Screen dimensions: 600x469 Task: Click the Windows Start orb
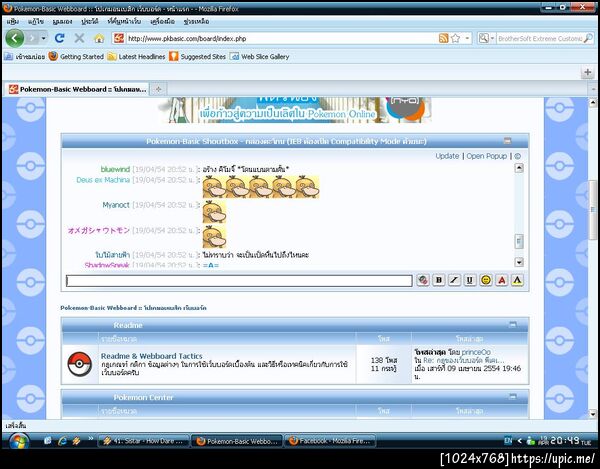click(18, 441)
